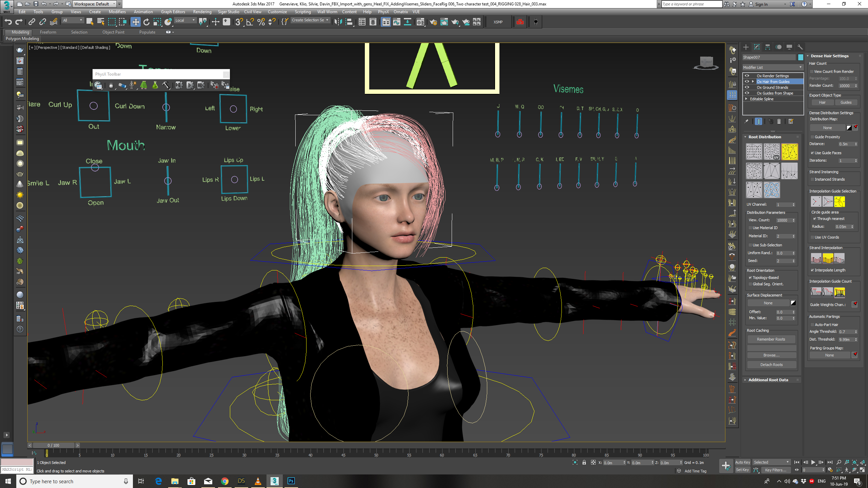Click Remove modifier trash icon
Viewport: 868px width, 488px height.
[x=779, y=121]
